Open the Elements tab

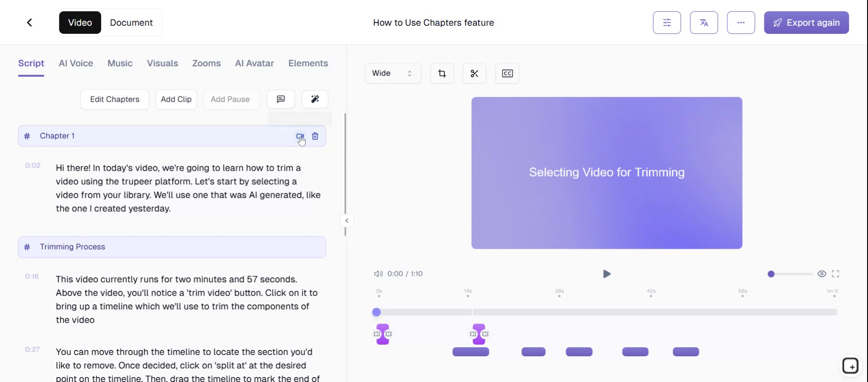tap(308, 63)
